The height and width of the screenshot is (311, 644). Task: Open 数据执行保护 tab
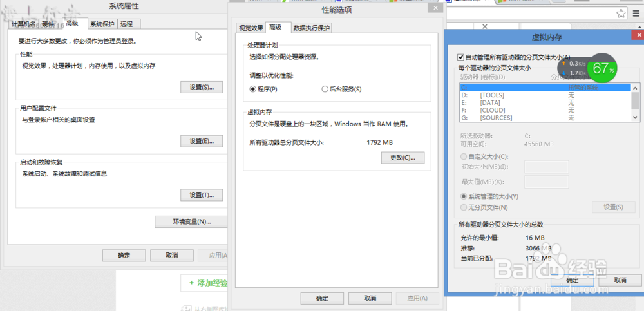tap(311, 28)
